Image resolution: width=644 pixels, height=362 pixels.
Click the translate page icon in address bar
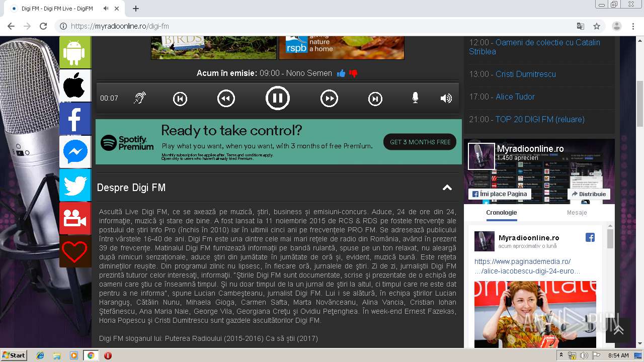click(x=581, y=26)
